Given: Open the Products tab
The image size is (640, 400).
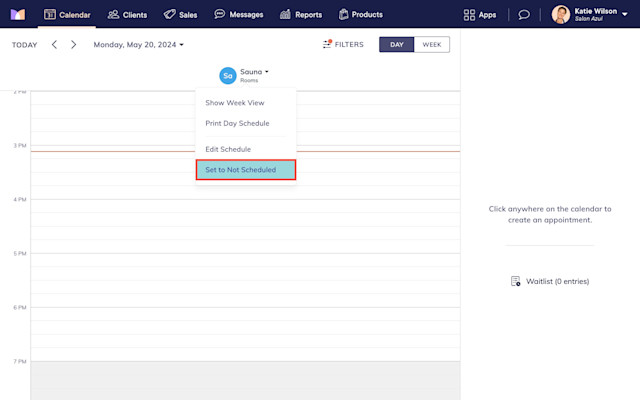Looking at the screenshot, I should click(x=361, y=15).
